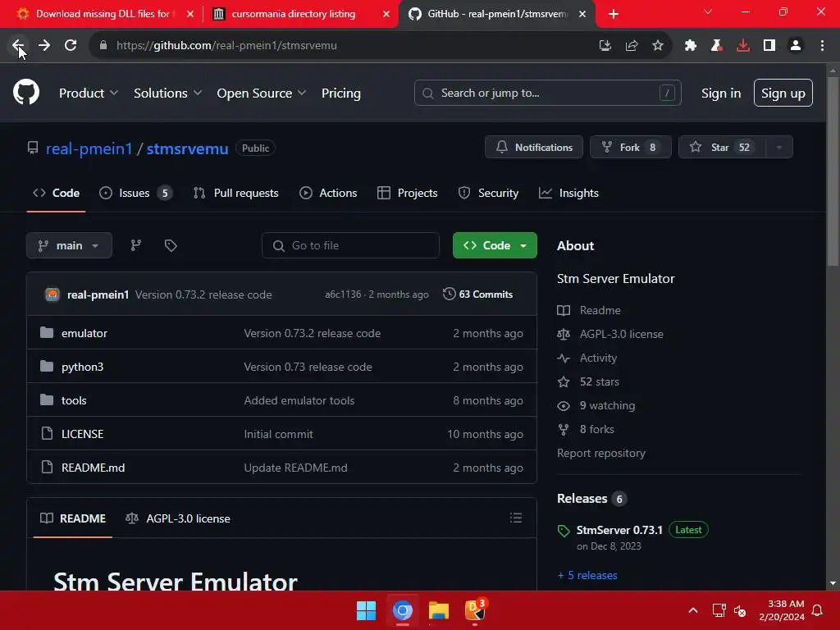The image size is (840, 630).
Task: Click Report repository link
Action: pyautogui.click(x=601, y=453)
